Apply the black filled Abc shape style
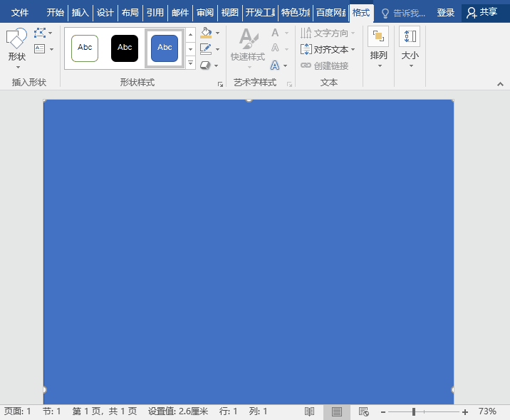Screen dimensions: 510x420 coord(125,48)
